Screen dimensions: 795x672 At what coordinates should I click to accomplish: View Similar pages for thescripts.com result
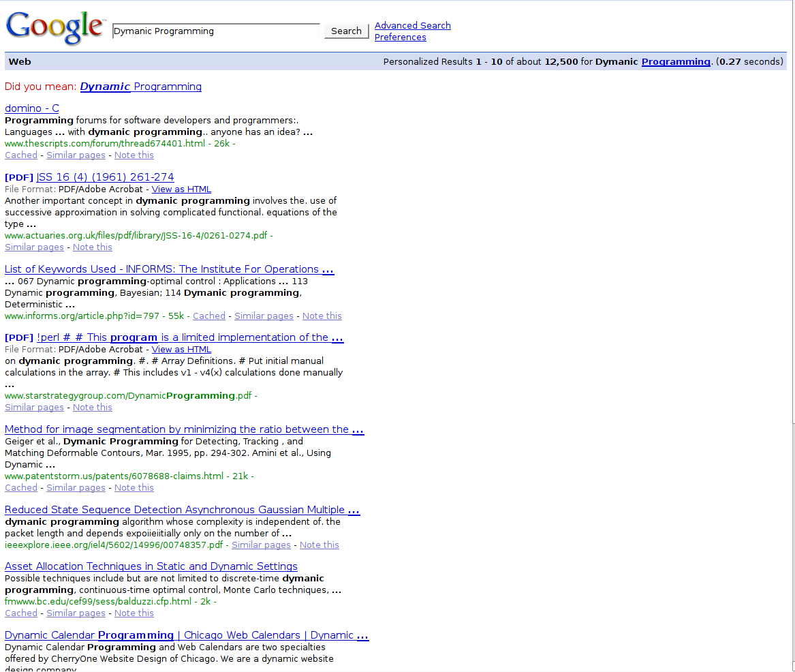pyautogui.click(x=76, y=155)
